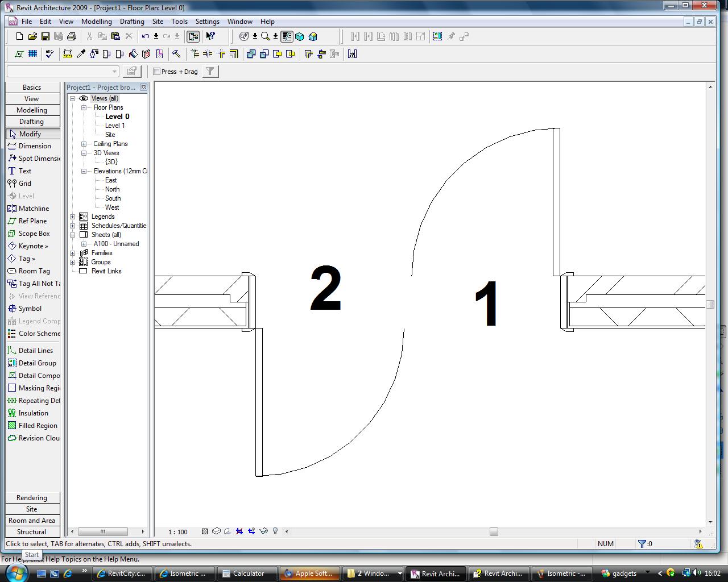Open the Drafting menu
This screenshot has height=582, width=728.
[x=132, y=22]
